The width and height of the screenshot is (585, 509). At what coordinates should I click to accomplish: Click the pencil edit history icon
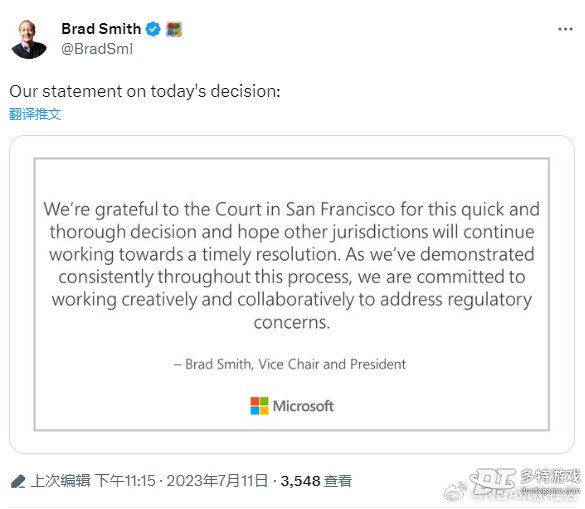point(18,481)
